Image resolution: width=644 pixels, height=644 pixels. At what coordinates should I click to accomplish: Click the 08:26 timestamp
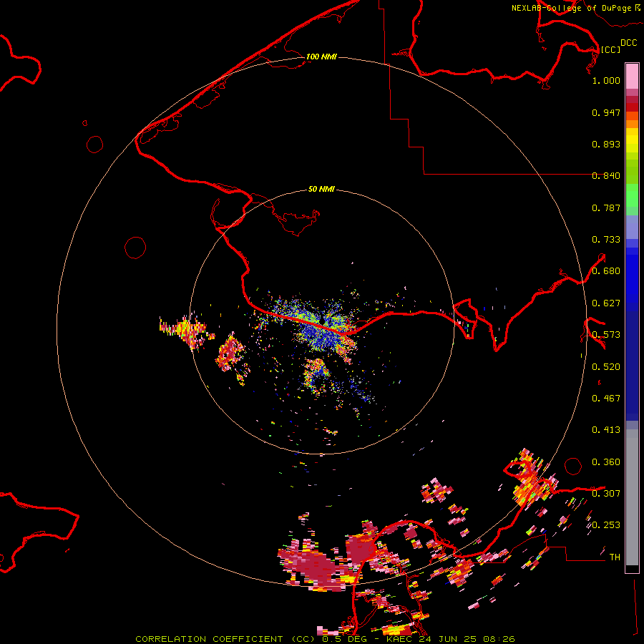coord(499,639)
